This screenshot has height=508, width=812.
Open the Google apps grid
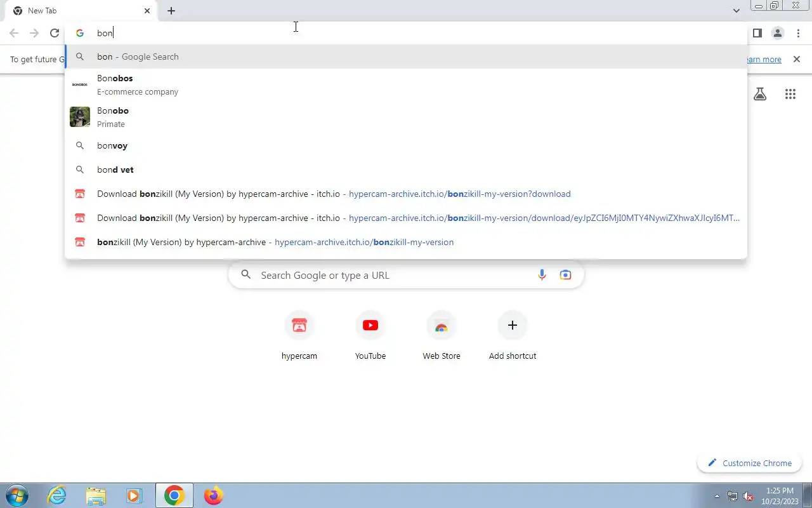point(790,94)
